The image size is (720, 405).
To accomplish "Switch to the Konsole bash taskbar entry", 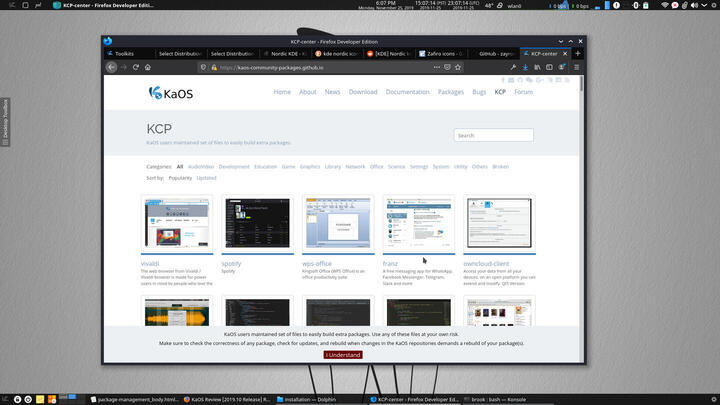I will tap(495, 399).
